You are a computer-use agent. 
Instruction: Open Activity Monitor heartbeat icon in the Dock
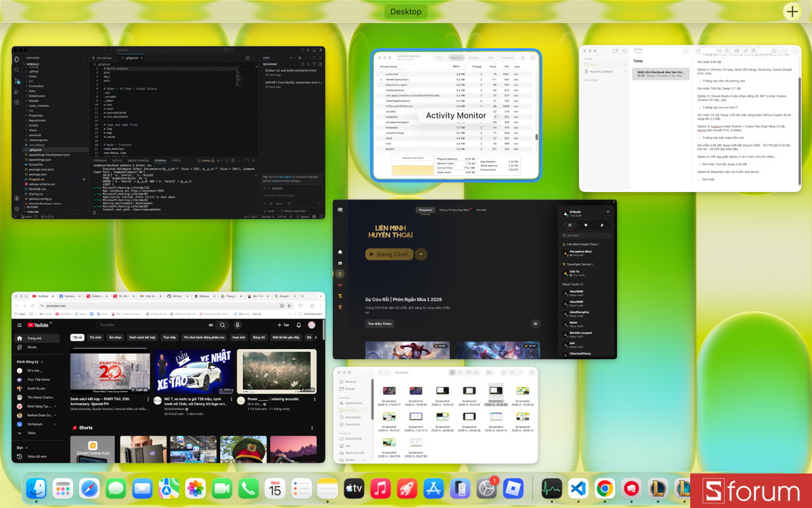point(551,488)
